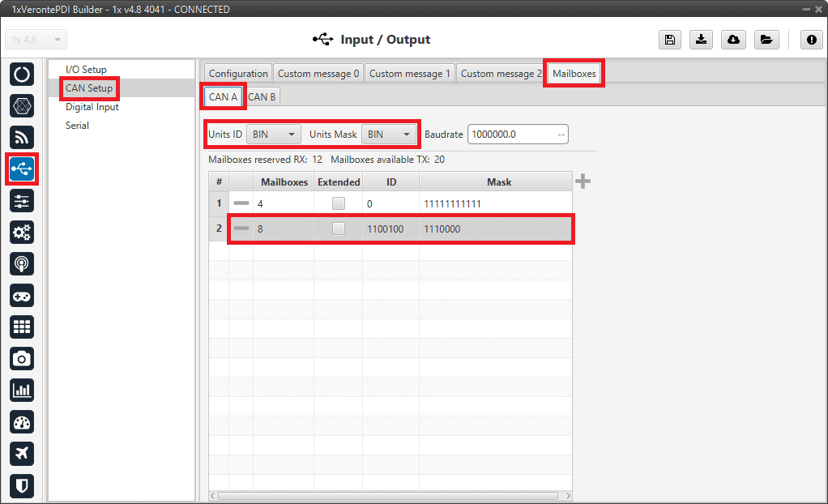
Task: Open the Custom message 1 tab
Action: coord(410,74)
